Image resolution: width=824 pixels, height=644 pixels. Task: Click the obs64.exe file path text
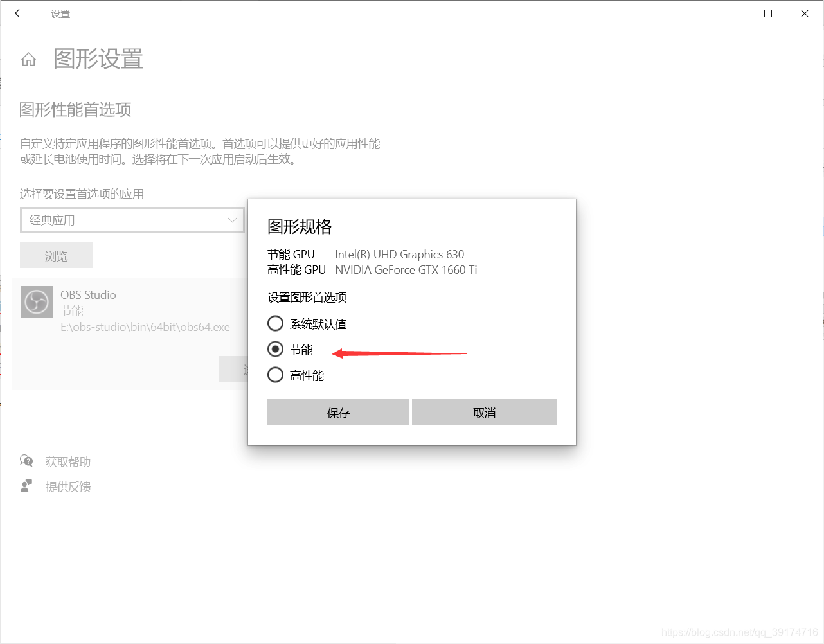[x=145, y=327]
